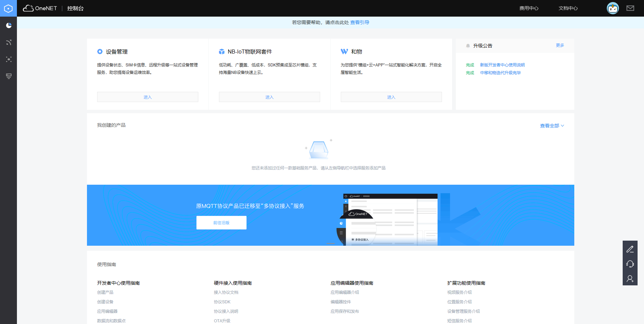Click 进入 under 设备管理
Image resolution: width=644 pixels, height=324 pixels.
(148, 97)
